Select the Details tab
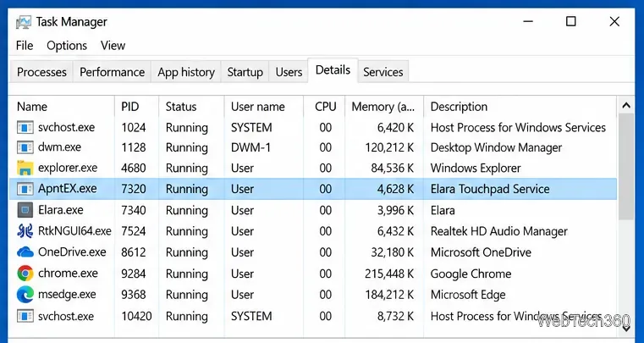 (333, 70)
